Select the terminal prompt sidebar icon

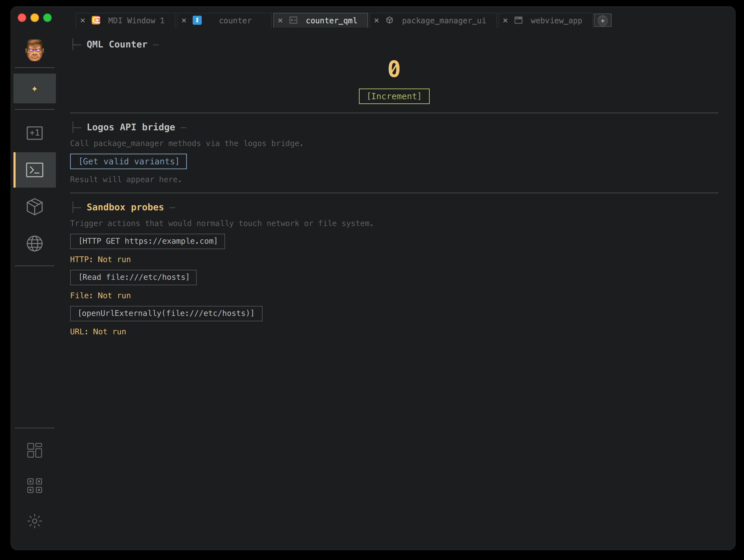tap(34, 170)
